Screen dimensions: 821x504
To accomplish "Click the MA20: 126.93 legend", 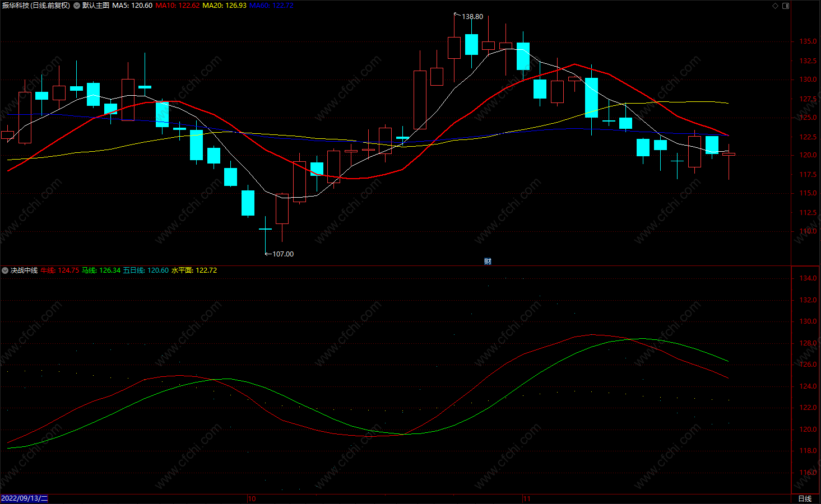I will point(224,6).
